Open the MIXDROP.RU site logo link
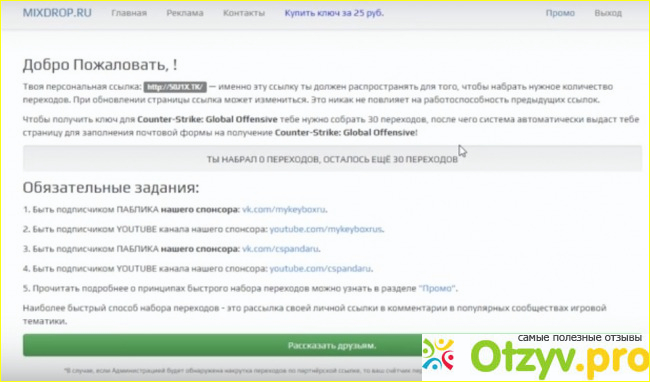 (x=57, y=13)
